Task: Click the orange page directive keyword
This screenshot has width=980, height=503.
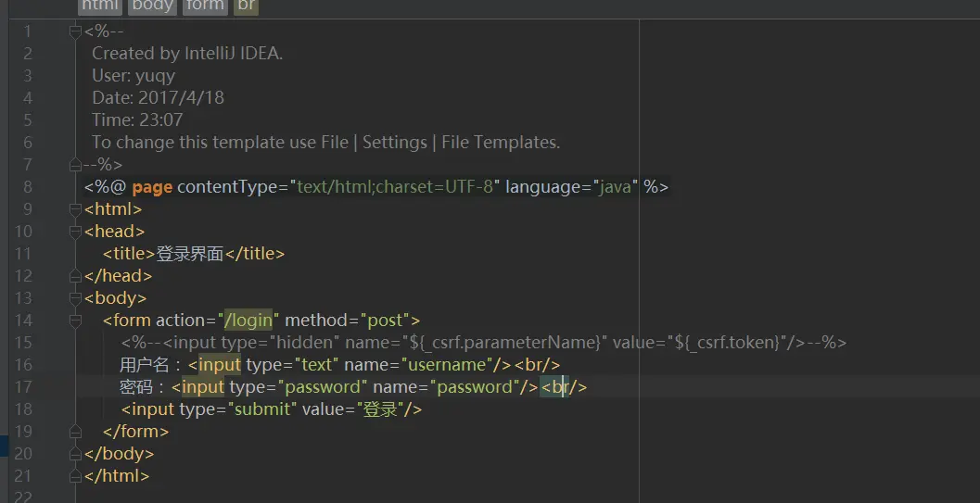Action: click(x=152, y=187)
